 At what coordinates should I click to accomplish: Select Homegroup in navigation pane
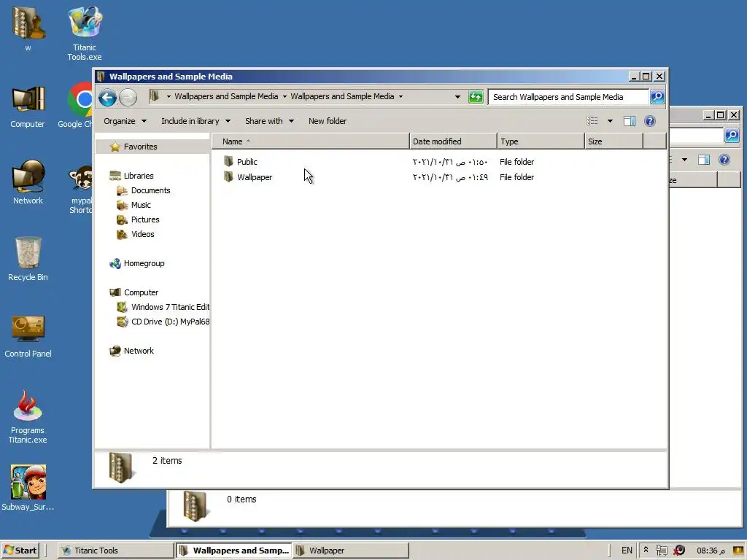tap(144, 263)
